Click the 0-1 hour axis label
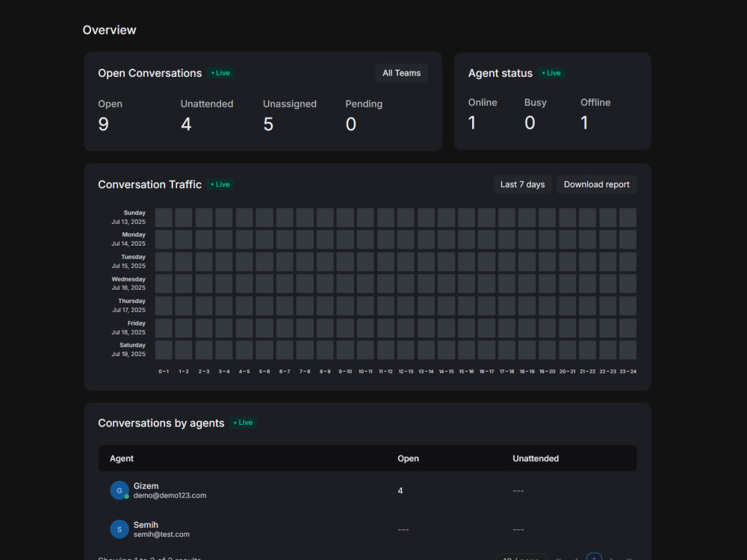Screen dimensions: 747x560 click(164, 371)
